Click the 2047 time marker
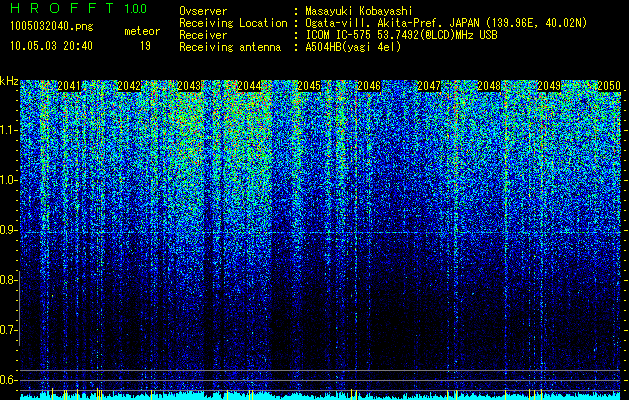 coord(429,86)
